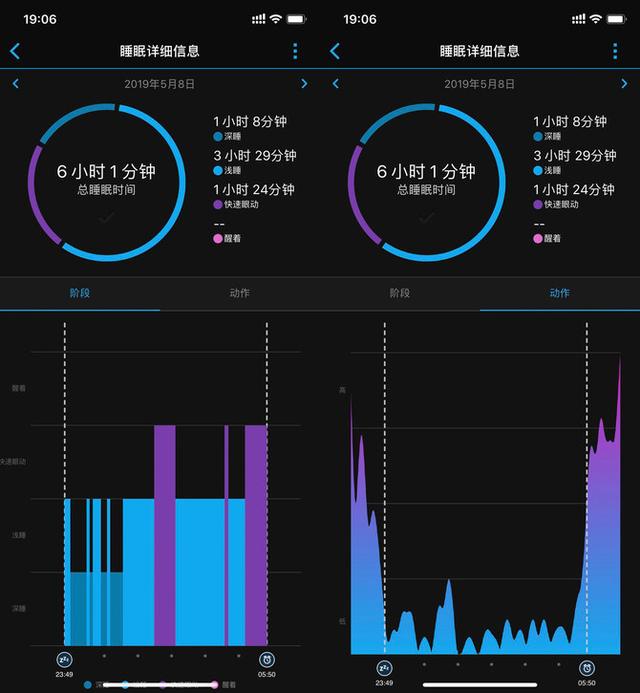The height and width of the screenshot is (693, 640).
Task: Tap the alarm clock icon under the stages chart
Action: [x=267, y=659]
